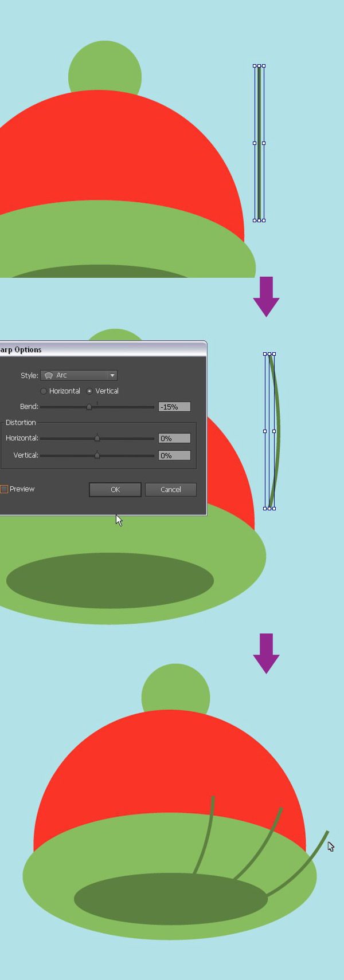
Task: Click the second purple down arrow
Action: pos(266,653)
